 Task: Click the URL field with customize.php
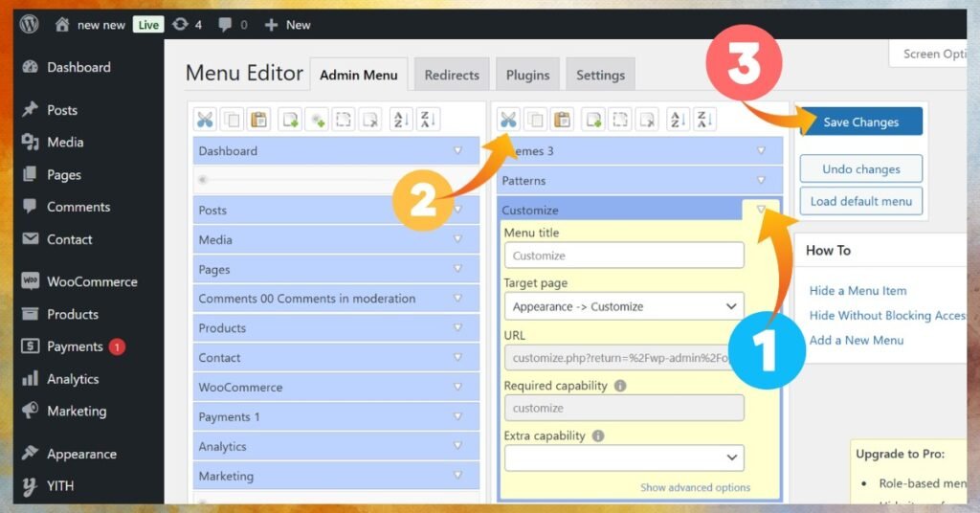tap(624, 357)
